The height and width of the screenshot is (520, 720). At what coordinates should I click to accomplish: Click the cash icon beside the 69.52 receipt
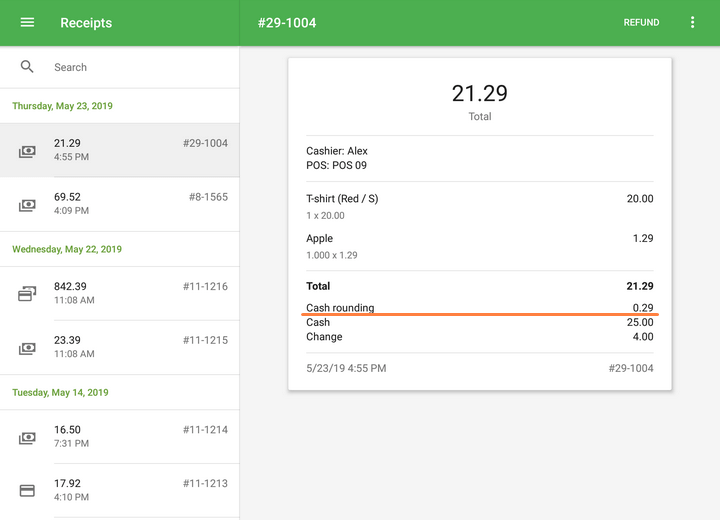[27, 205]
